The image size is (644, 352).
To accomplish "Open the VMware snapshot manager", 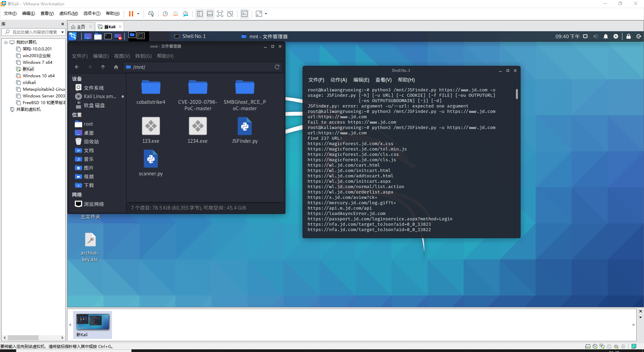I will [x=186, y=14].
